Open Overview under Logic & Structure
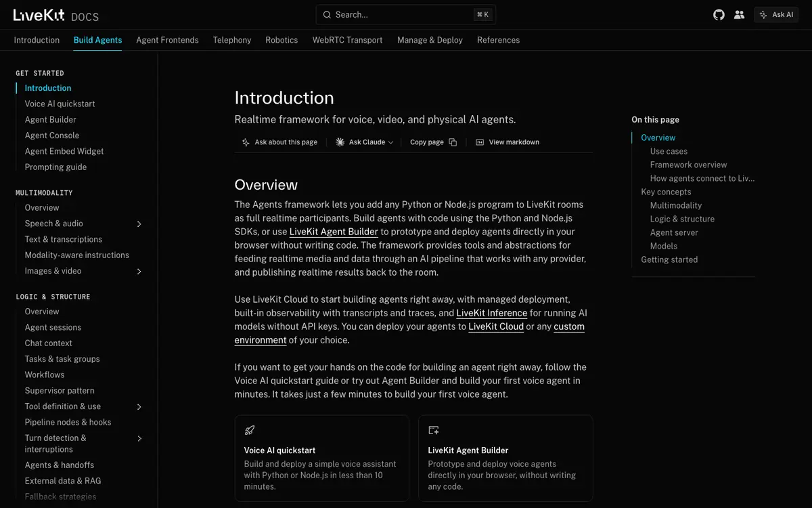The image size is (812, 508). (42, 312)
